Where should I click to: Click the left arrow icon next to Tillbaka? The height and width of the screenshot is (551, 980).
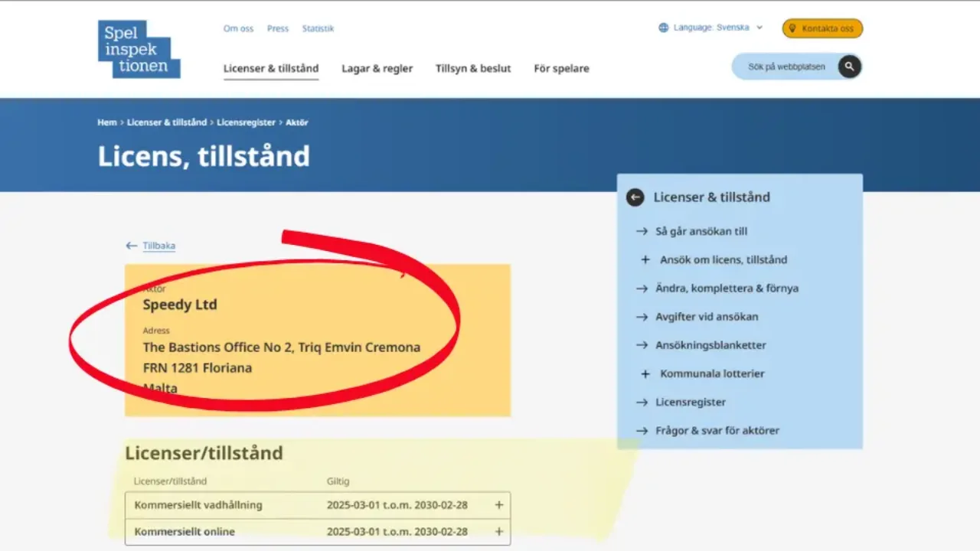click(x=131, y=246)
